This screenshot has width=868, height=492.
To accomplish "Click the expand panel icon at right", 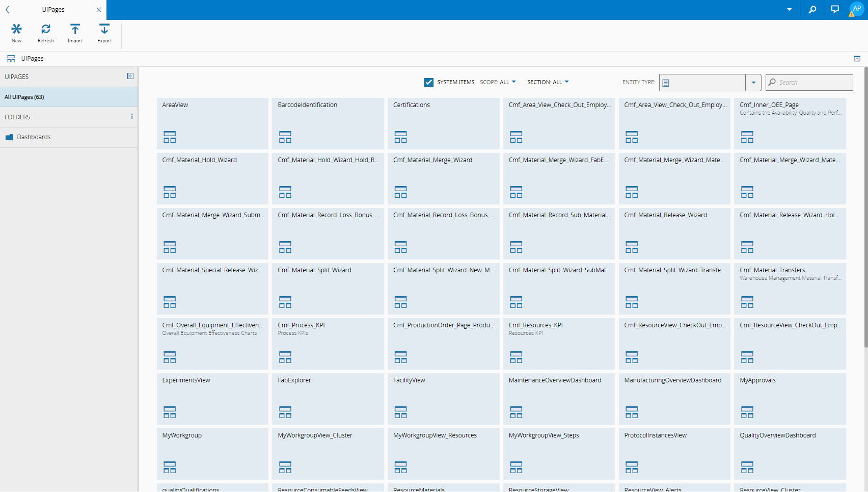I will pos(857,59).
